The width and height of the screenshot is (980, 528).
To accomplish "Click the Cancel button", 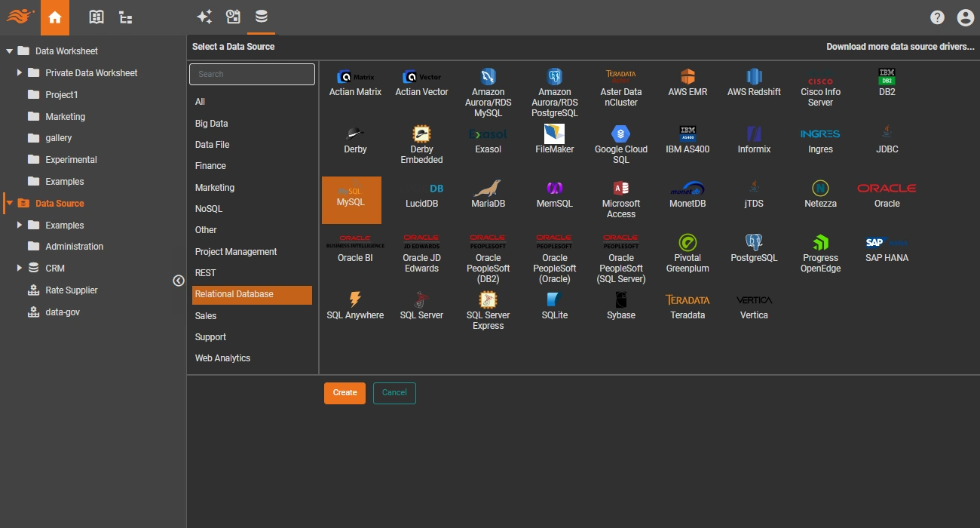I will [394, 393].
